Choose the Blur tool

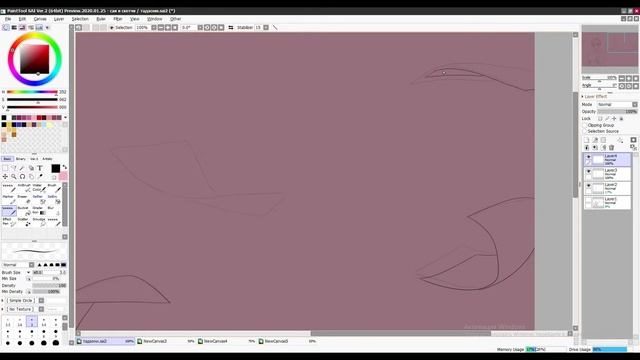(x=53, y=211)
